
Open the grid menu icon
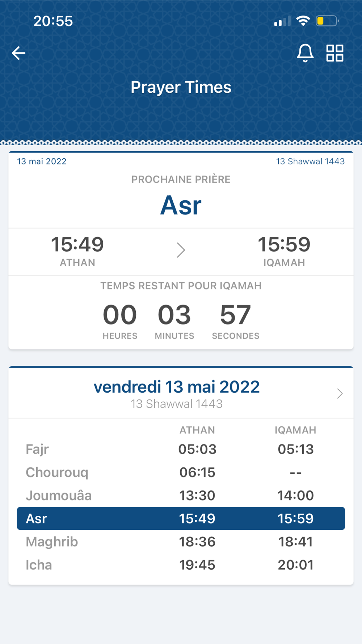335,53
